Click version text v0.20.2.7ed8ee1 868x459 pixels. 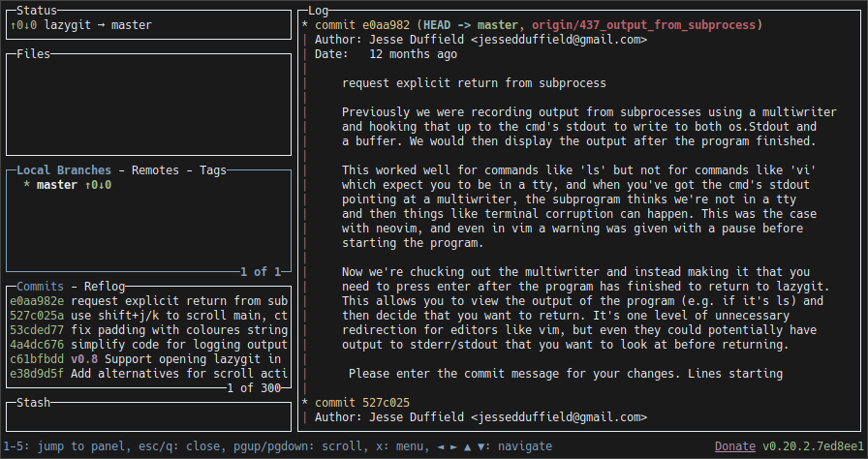813,446
